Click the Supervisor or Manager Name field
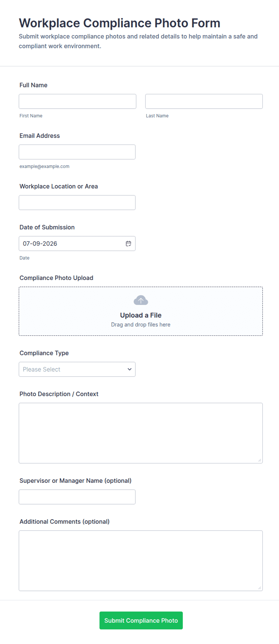The height and width of the screenshot is (644, 279). 77,497
